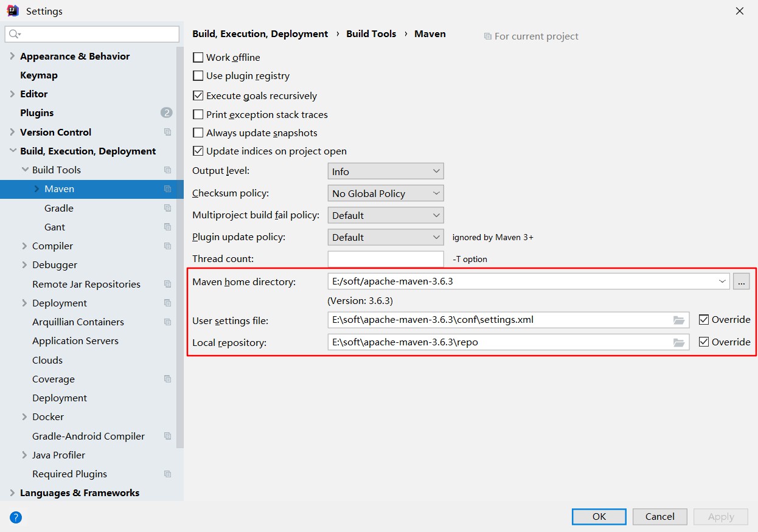Click the Thread count input field
The height and width of the screenshot is (532, 758).
coord(385,259)
